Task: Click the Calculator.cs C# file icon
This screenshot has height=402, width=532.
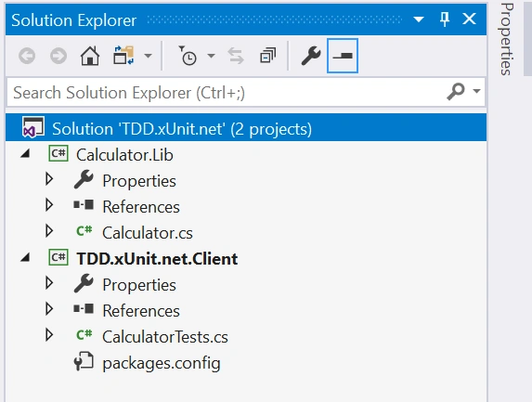Action: (x=84, y=230)
